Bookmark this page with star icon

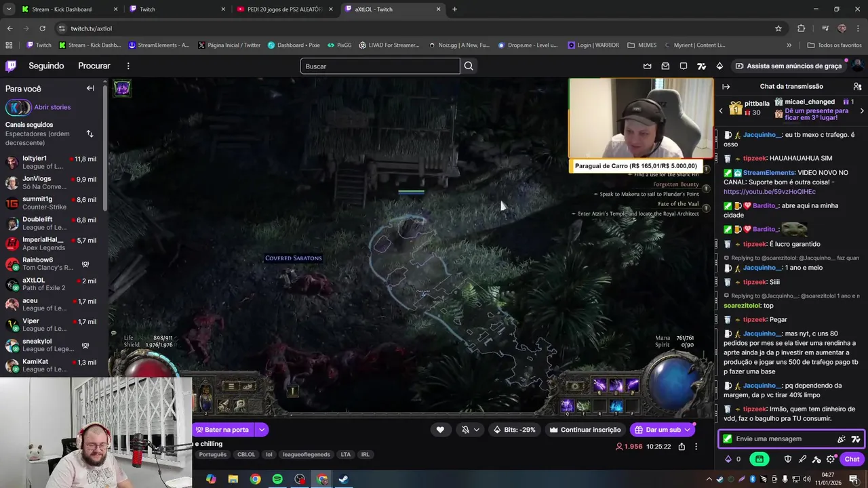pyautogui.click(x=778, y=28)
